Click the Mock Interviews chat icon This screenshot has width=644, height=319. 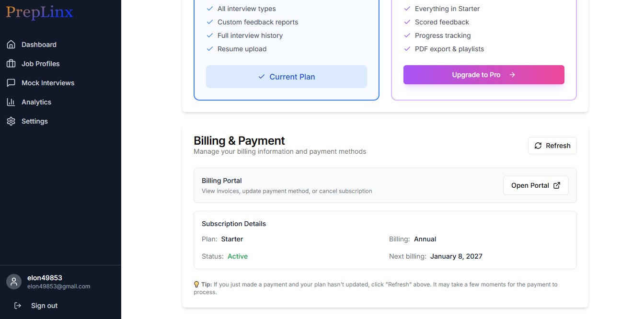pyautogui.click(x=11, y=83)
